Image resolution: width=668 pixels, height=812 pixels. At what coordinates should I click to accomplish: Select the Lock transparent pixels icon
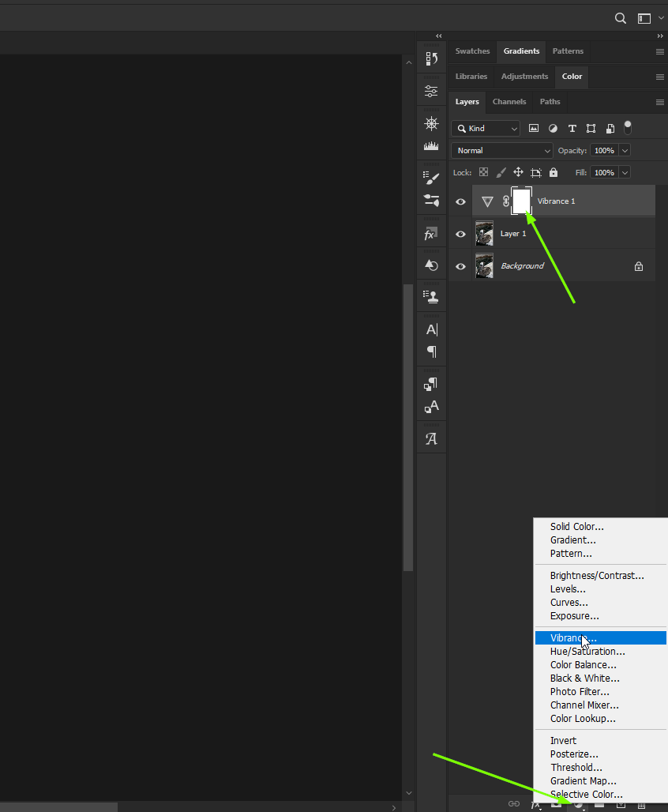tap(483, 172)
